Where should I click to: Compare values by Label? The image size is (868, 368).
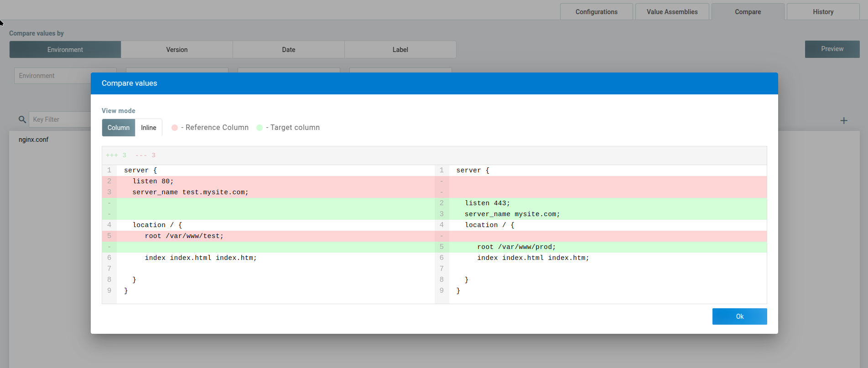coord(400,50)
